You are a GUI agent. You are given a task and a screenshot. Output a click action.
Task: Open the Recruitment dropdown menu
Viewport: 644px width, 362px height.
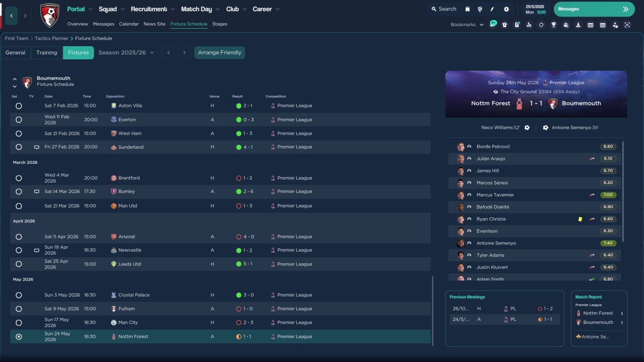153,9
